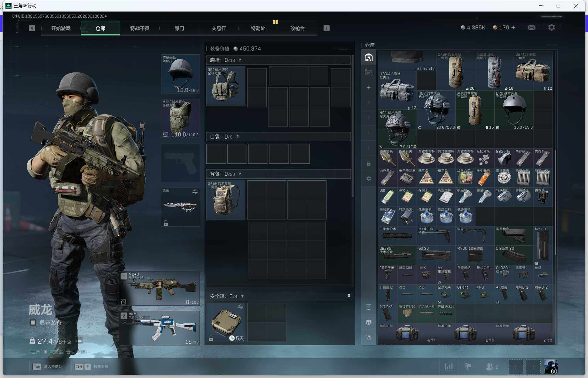The width and height of the screenshot is (588, 378).
Task: Select the 海盗银币 coin item
Action: coord(504,178)
